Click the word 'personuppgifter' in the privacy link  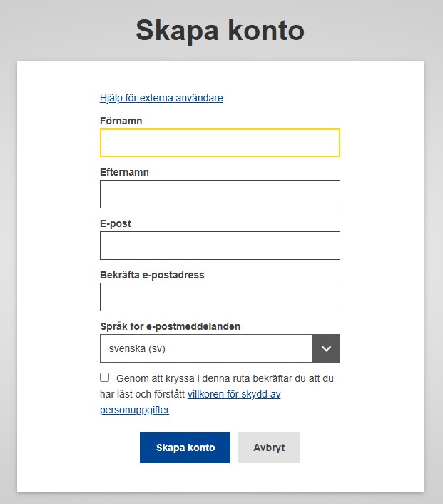(x=135, y=410)
